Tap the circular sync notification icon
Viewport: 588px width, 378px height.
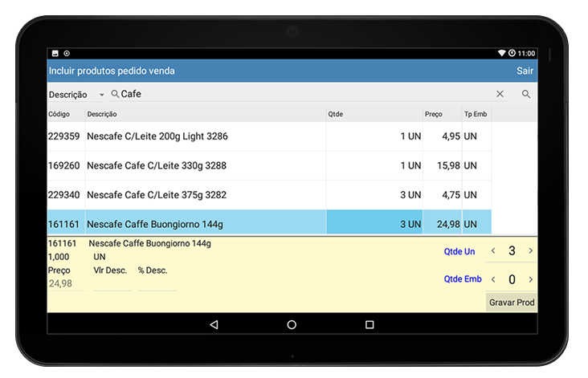67,53
